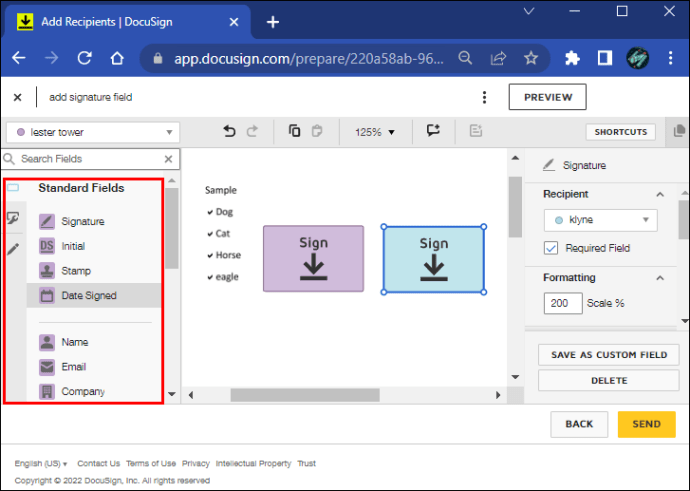Go to browser home page
The image size is (690, 491).
(117, 58)
